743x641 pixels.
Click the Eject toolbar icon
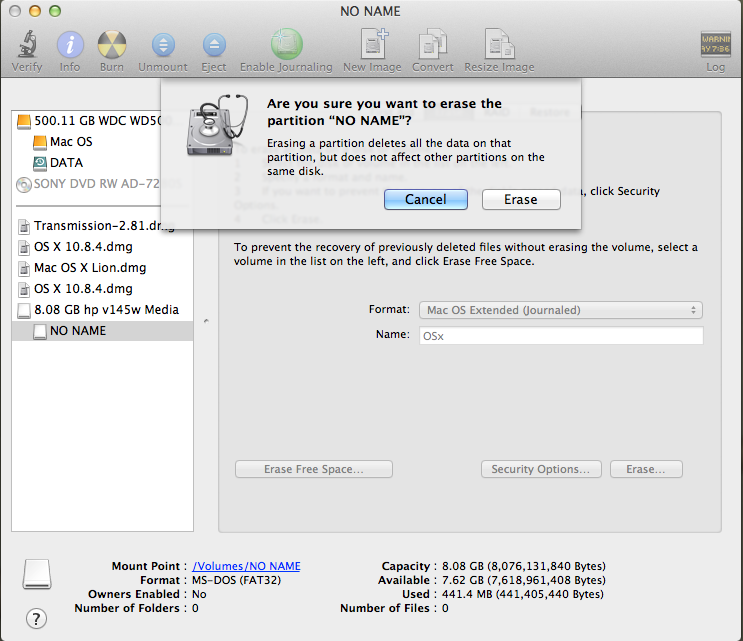pyautogui.click(x=214, y=45)
